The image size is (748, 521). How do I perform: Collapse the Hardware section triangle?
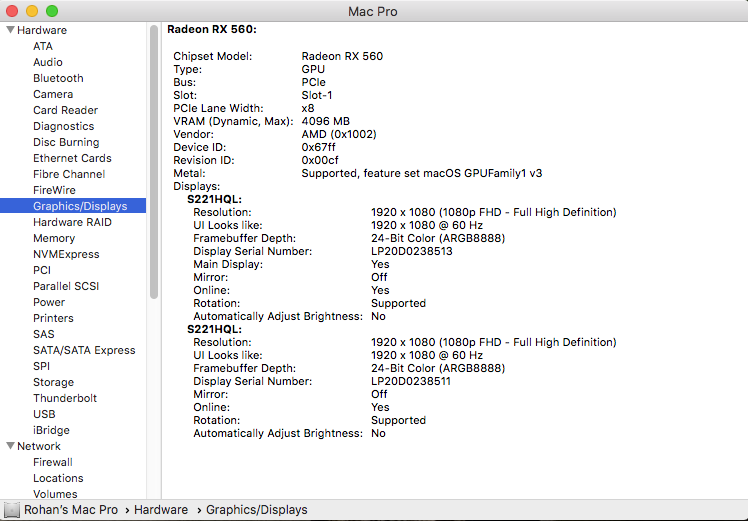tap(10, 30)
